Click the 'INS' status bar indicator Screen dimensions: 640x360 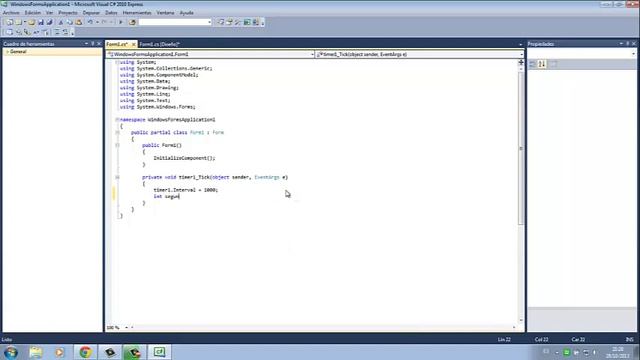point(630,340)
